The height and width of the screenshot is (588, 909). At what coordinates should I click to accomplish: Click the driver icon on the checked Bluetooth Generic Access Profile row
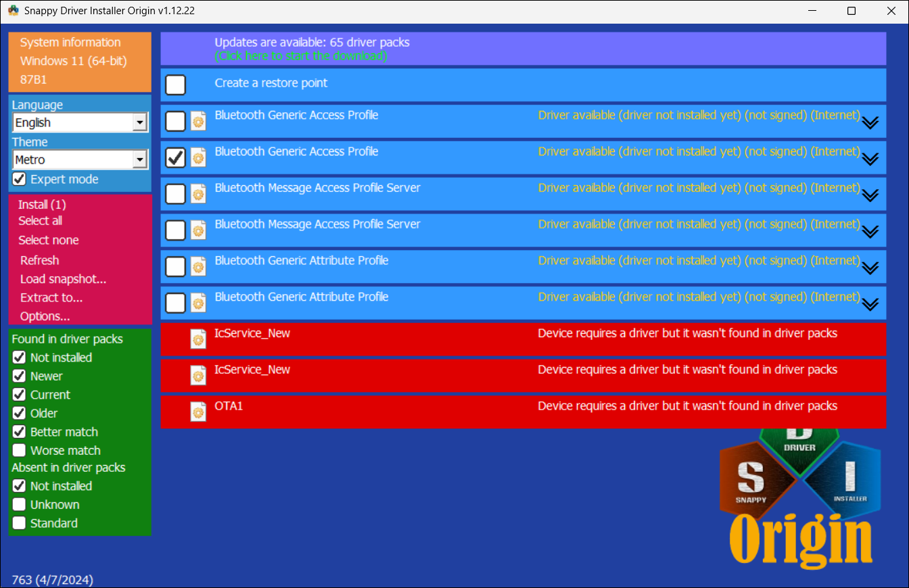pos(197,157)
